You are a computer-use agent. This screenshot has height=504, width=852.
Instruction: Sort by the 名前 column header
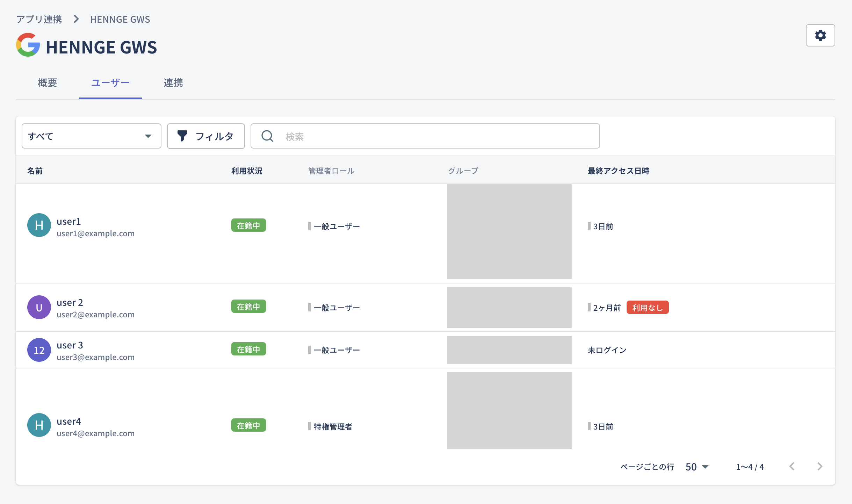tap(35, 171)
